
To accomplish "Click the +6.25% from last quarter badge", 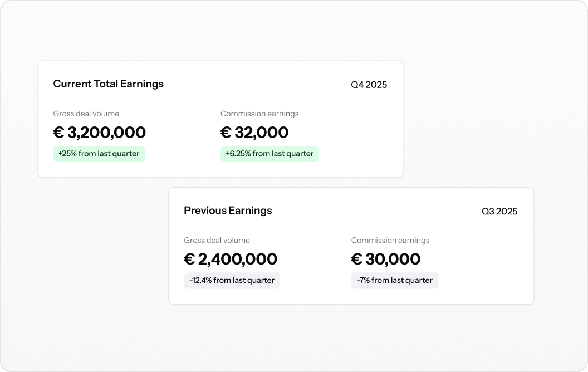I will [x=269, y=154].
